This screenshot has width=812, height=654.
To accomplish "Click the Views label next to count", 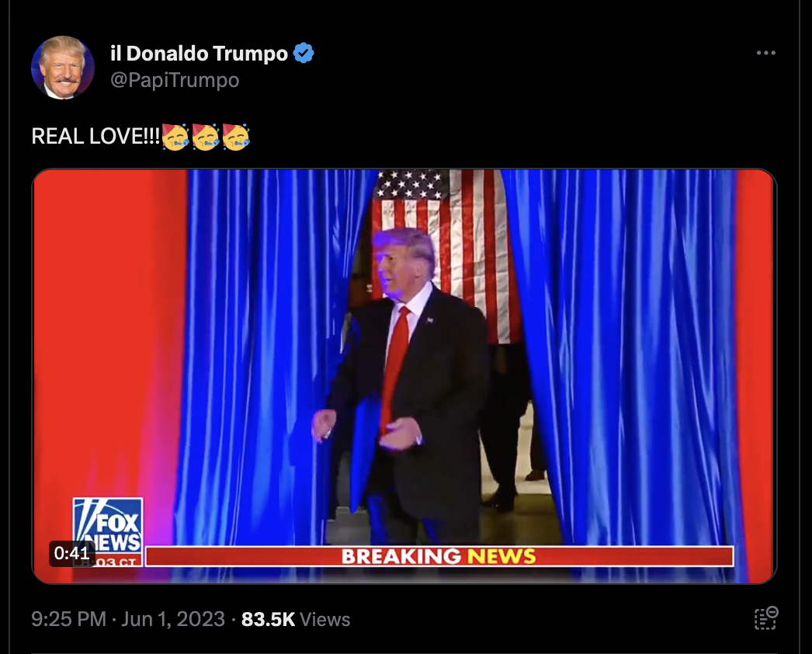I will click(325, 619).
